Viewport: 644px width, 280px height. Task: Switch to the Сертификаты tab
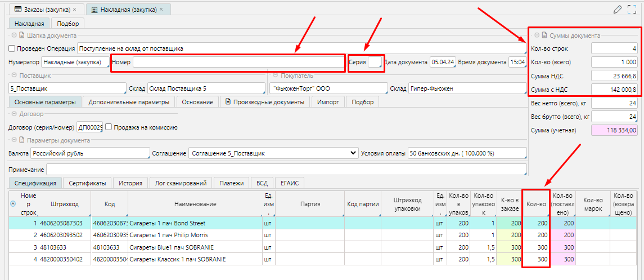87,183
